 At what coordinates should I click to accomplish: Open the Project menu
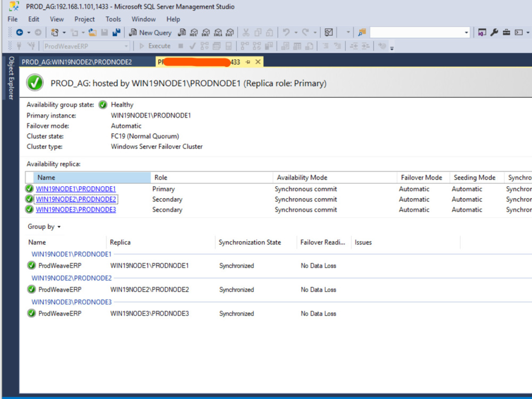[x=85, y=19]
